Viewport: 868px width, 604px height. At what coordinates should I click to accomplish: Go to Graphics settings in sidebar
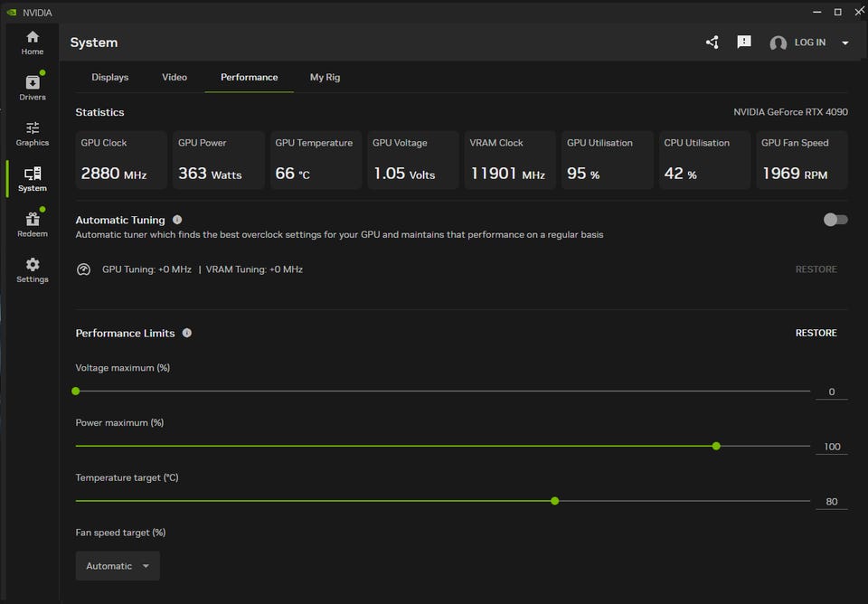click(33, 133)
